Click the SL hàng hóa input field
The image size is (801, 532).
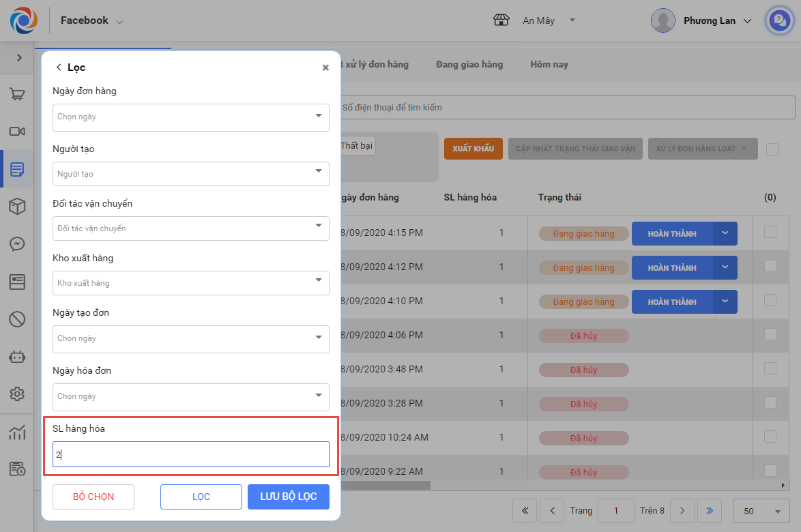pos(191,454)
